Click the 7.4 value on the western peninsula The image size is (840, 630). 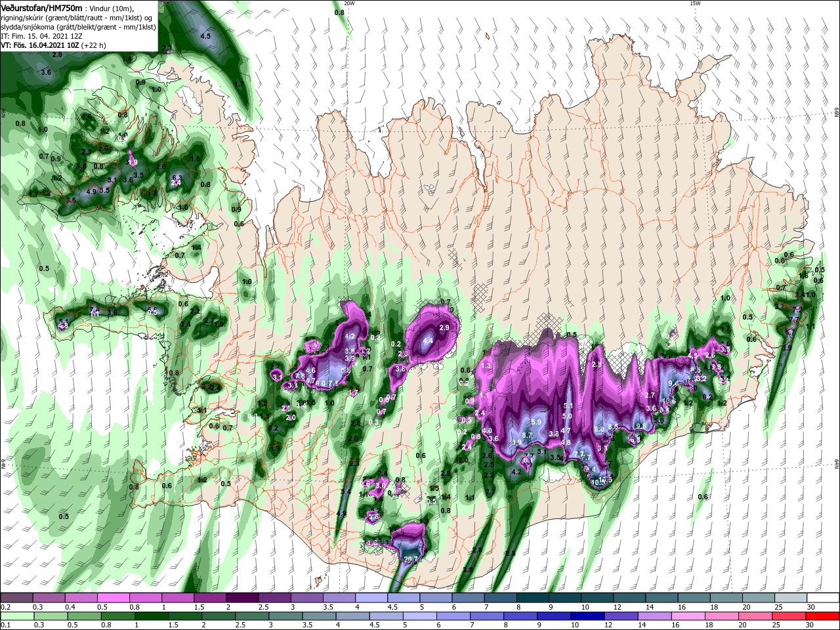tap(94, 310)
